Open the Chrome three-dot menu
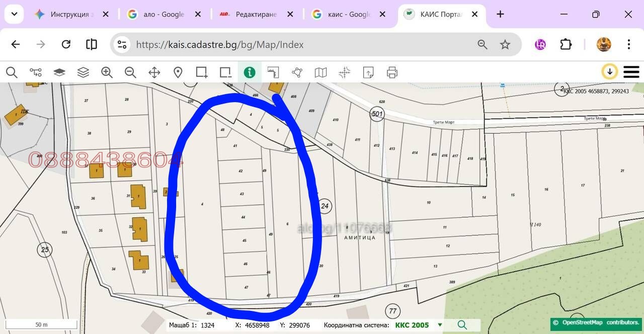Screen dimensions: 644x334 (x=628, y=44)
